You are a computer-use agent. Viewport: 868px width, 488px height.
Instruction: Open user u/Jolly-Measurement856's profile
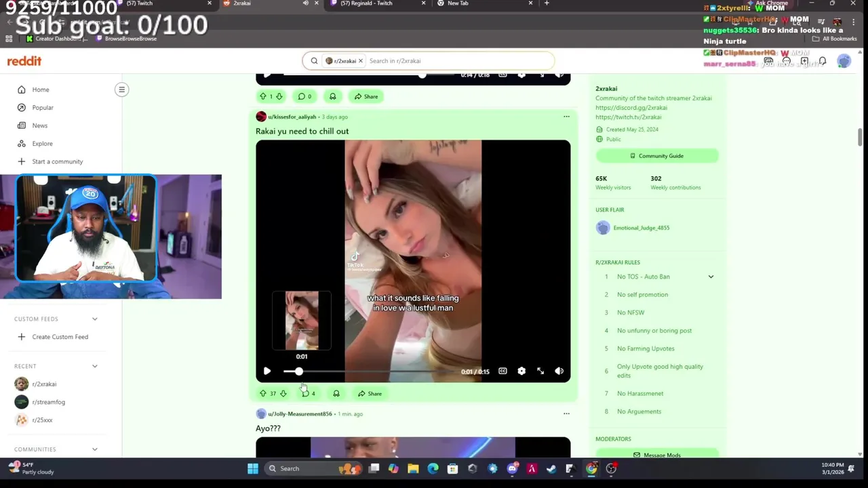[x=300, y=413]
